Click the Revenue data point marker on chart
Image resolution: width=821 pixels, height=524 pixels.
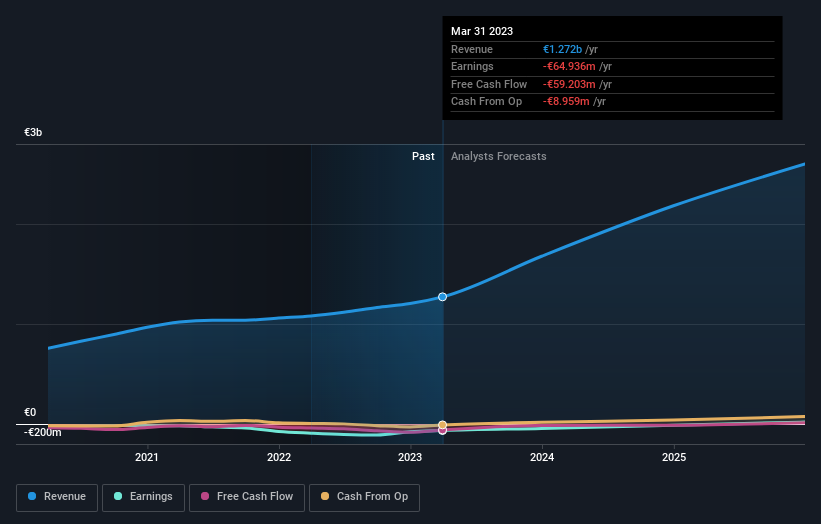click(442, 297)
